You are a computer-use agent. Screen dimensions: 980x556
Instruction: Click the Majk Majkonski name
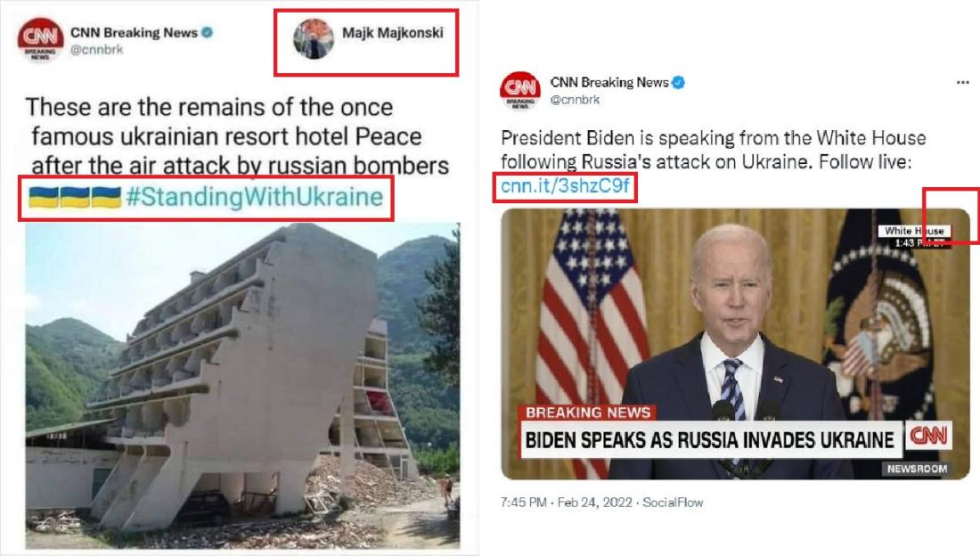(393, 32)
